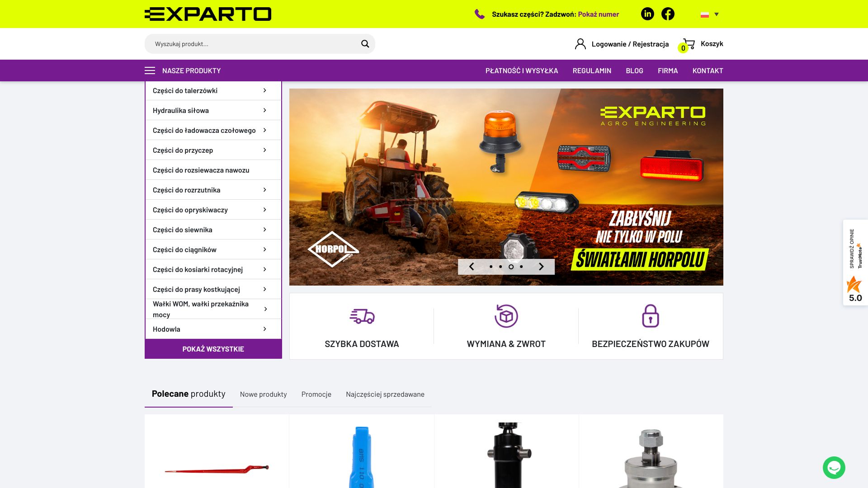Open the silver metal part product thumbnail
868x488 pixels.
pyautogui.click(x=651, y=458)
